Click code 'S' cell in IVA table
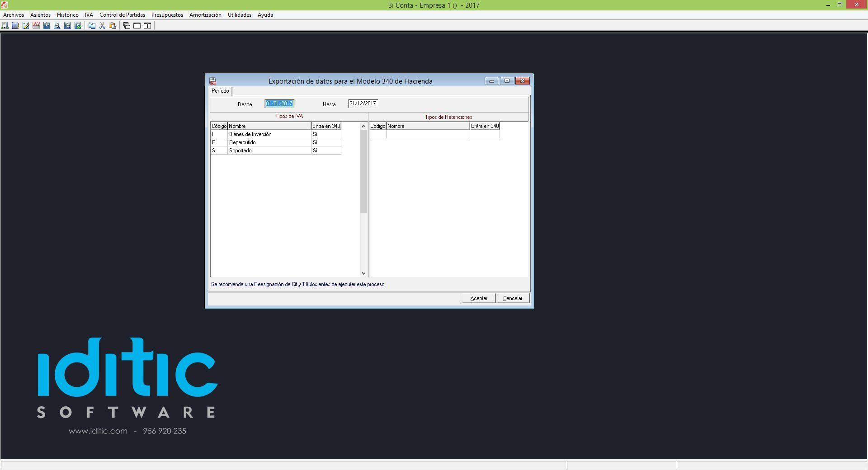Screen dimensions: 868x470 coord(219,150)
